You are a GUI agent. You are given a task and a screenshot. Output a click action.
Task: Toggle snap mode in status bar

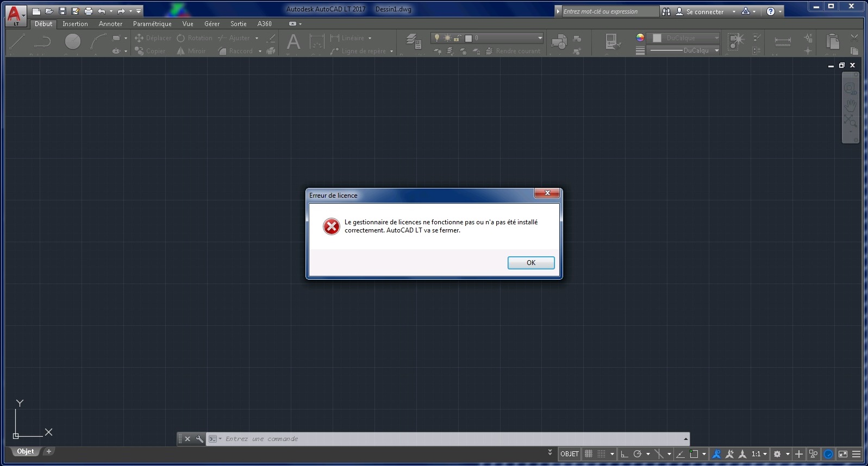coord(602,454)
